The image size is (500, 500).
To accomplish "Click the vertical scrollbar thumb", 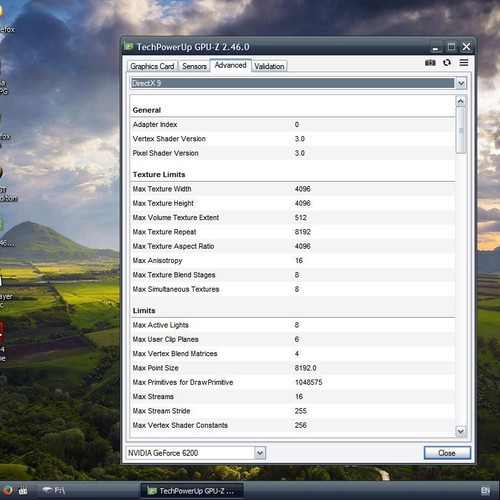I will pyautogui.click(x=461, y=130).
